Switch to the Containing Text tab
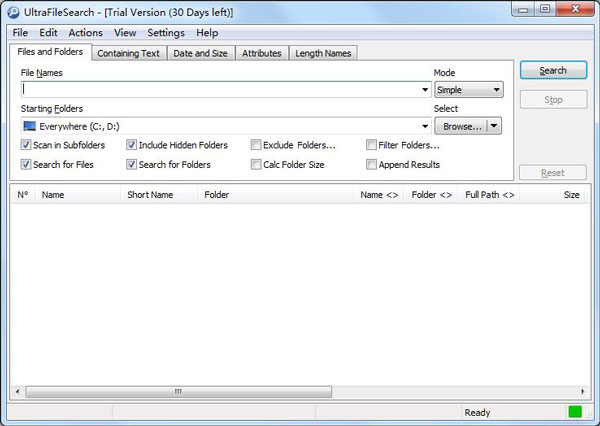 (x=129, y=53)
